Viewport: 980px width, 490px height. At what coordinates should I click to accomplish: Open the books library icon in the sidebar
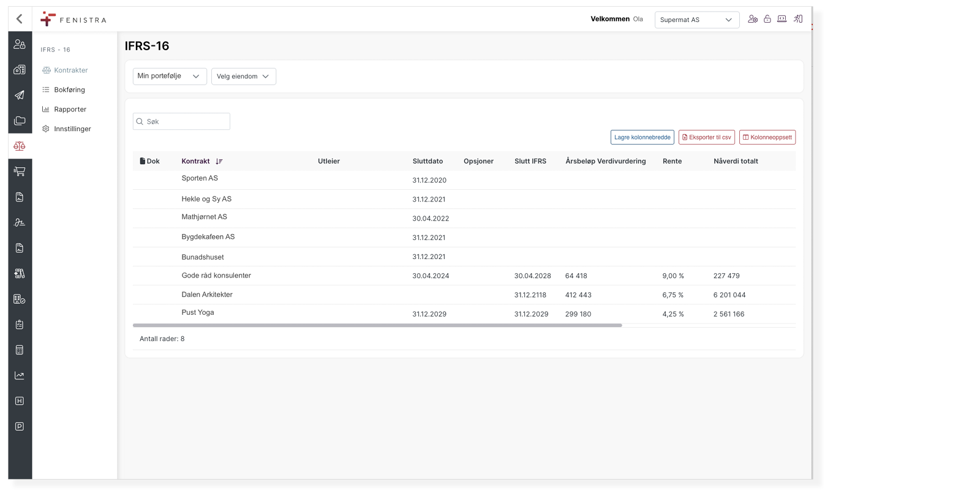coord(20,273)
